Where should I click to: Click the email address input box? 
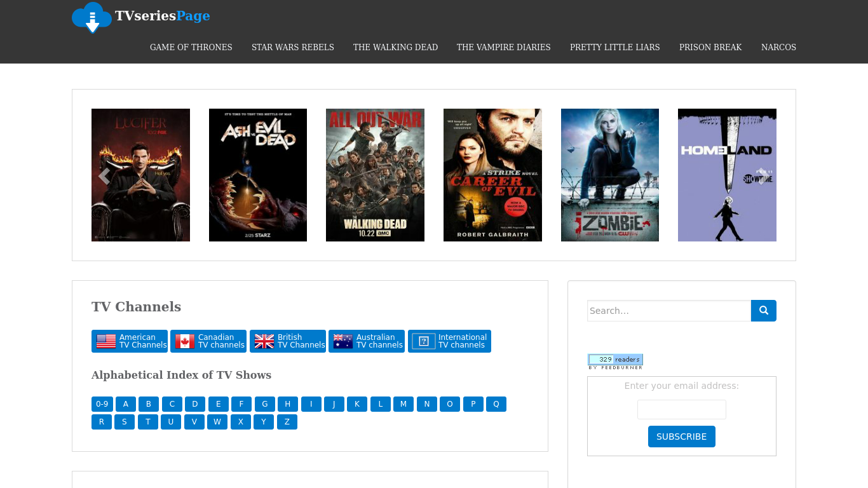681,409
